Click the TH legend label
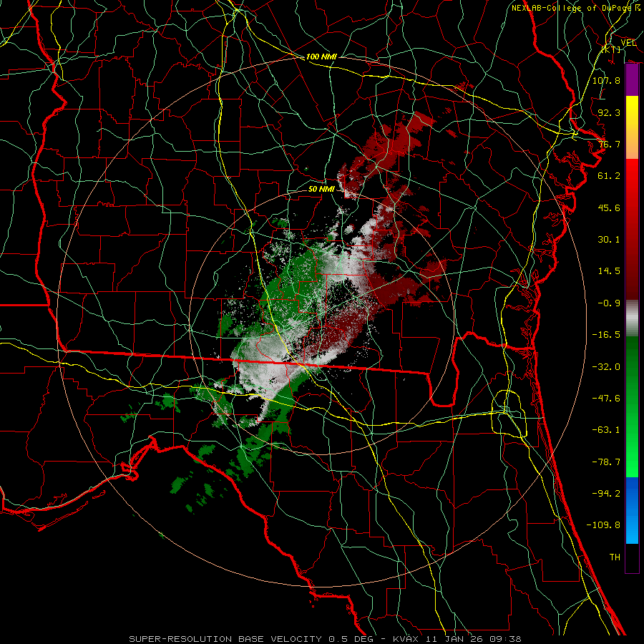Image resolution: width=644 pixels, height=644 pixels. click(615, 557)
